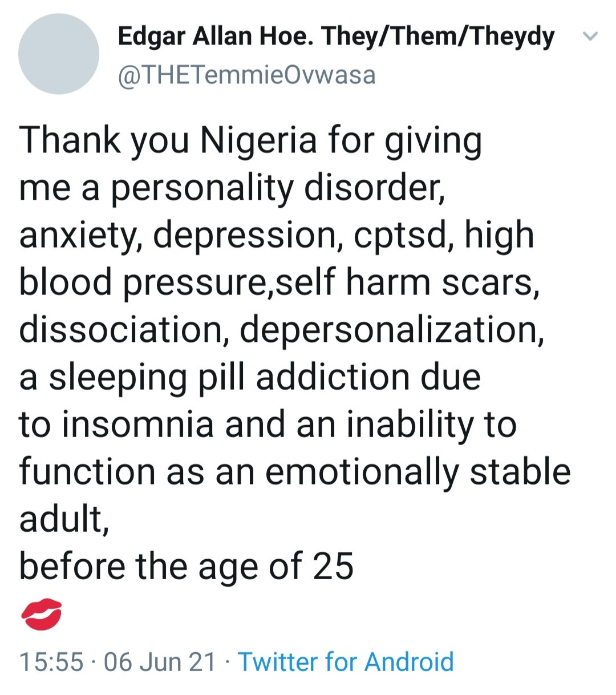The width and height of the screenshot is (616, 695).
Task: Click the opening words Thank you
Action: pos(104,140)
